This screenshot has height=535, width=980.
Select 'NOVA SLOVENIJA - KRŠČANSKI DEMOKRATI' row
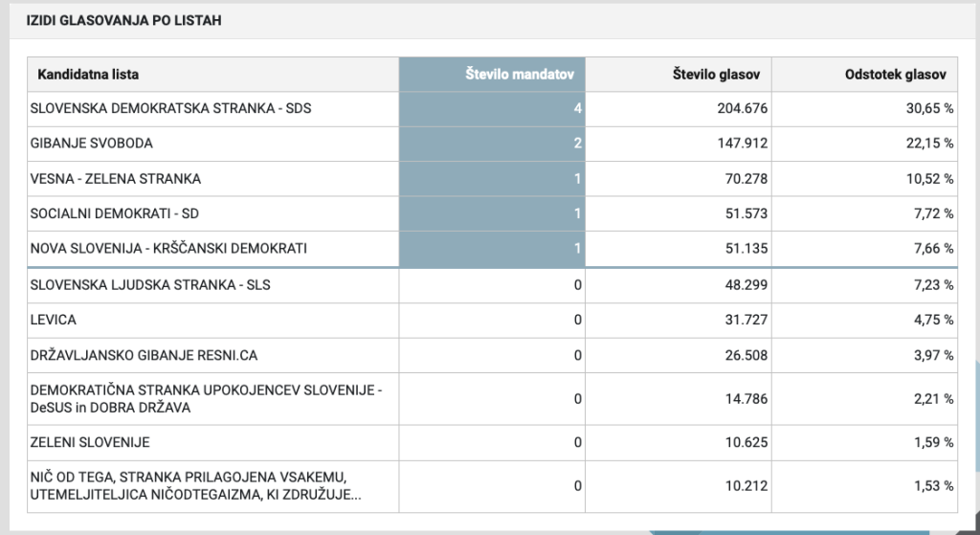493,249
